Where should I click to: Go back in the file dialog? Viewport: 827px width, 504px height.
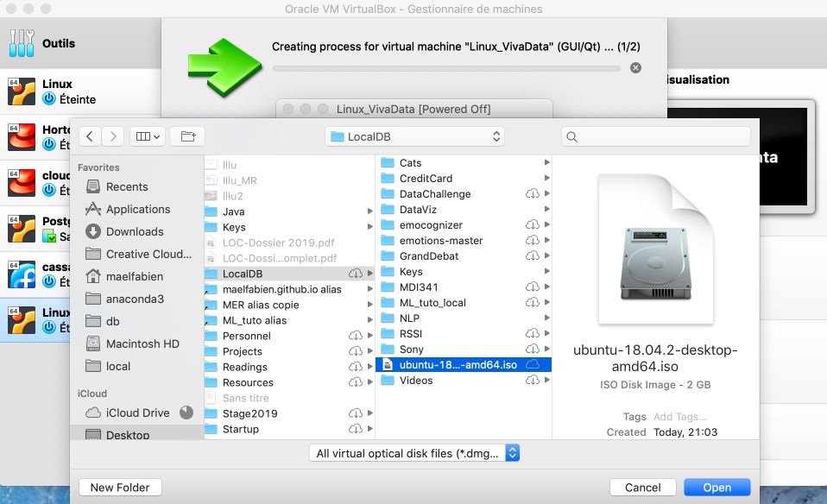point(90,136)
